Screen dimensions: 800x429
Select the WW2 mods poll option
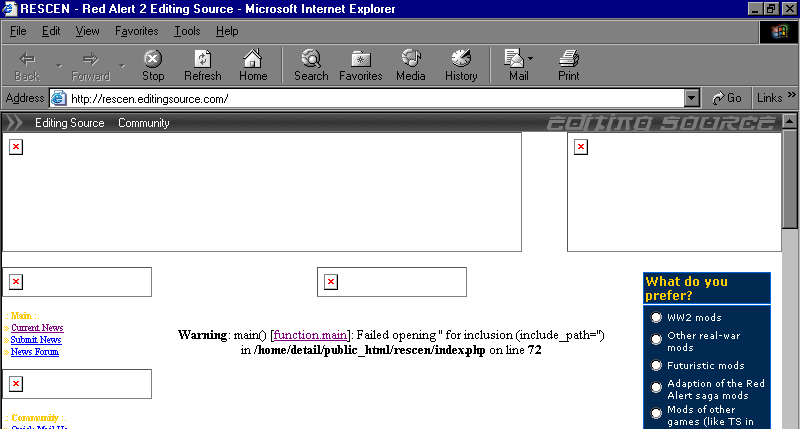point(656,317)
